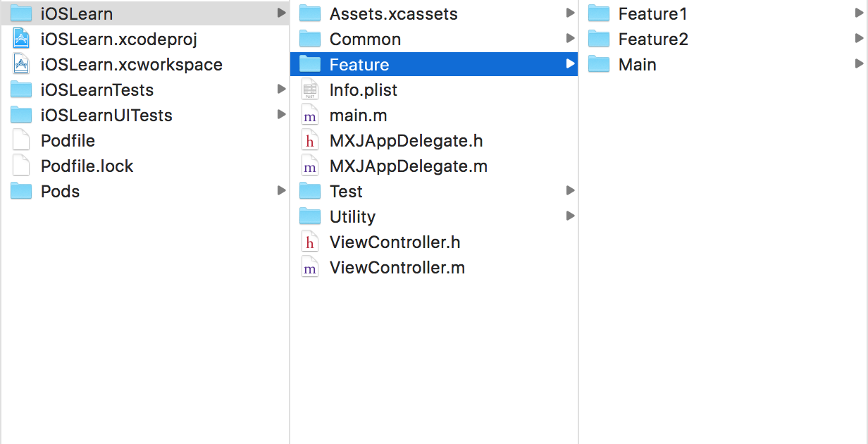Image resolution: width=868 pixels, height=444 pixels.
Task: Click the Info.plist file icon
Action: tap(309, 90)
